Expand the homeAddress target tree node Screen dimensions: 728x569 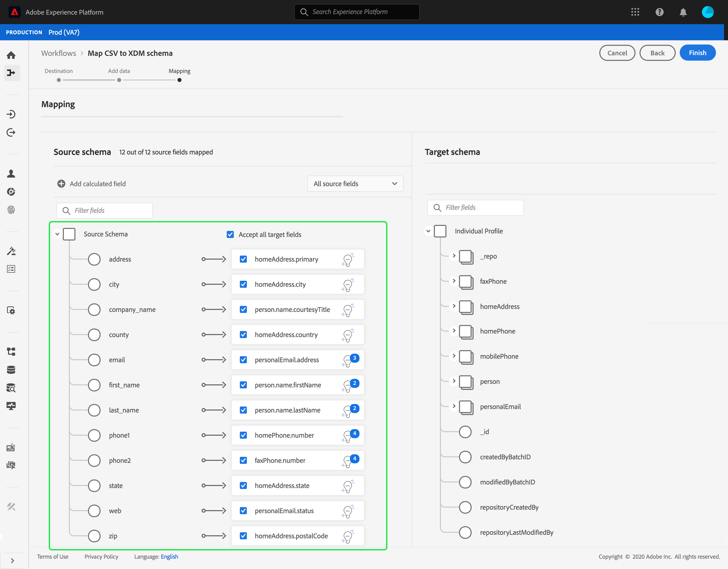[x=454, y=306]
